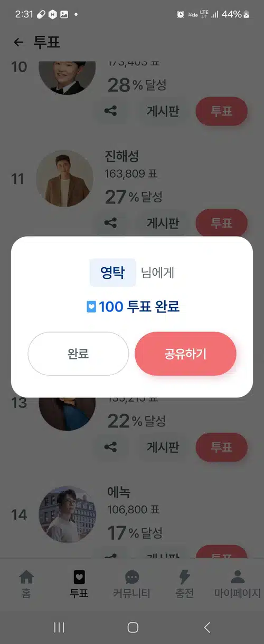Tap 완료 to dismiss the dialog
The width and height of the screenshot is (264, 644).
tap(78, 354)
